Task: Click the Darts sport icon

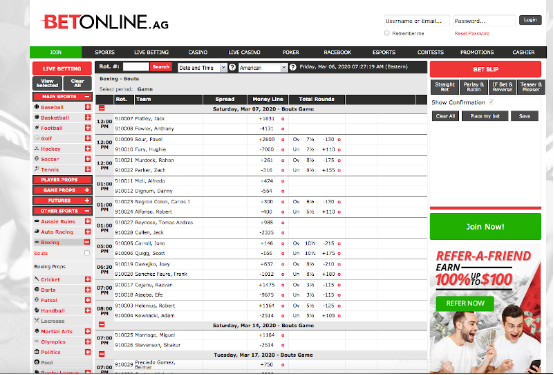Action: coord(36,289)
